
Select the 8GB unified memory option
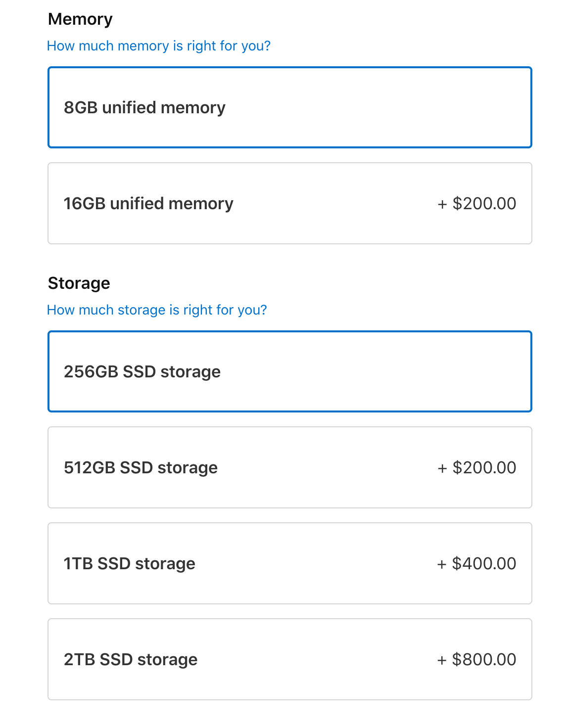(290, 107)
